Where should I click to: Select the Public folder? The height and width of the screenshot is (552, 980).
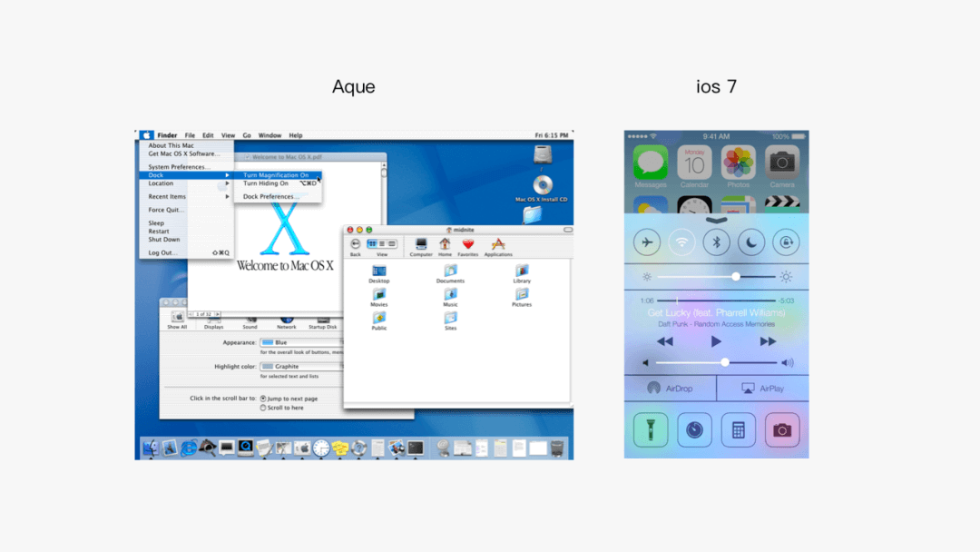pyautogui.click(x=378, y=321)
